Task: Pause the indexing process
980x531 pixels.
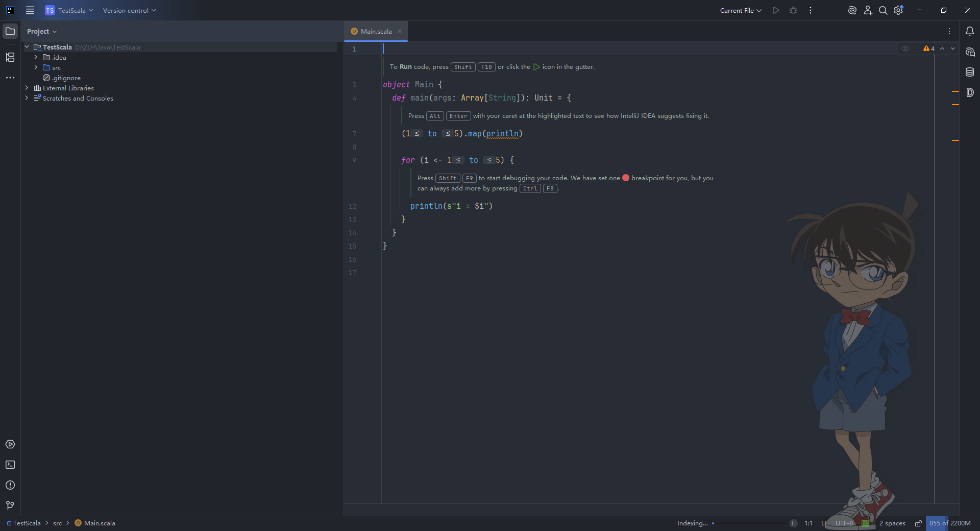Action: tap(794, 523)
